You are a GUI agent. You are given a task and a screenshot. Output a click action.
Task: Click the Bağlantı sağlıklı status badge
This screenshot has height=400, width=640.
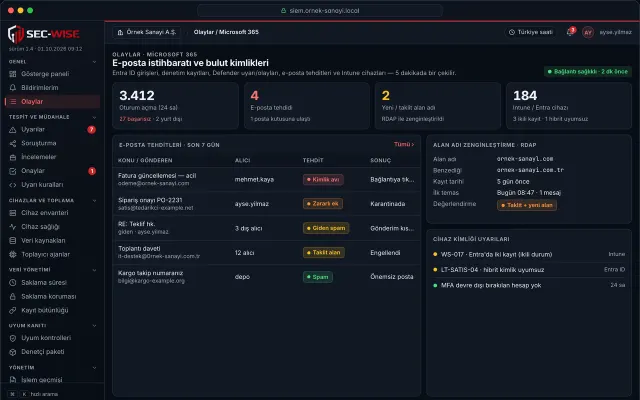coord(588,71)
